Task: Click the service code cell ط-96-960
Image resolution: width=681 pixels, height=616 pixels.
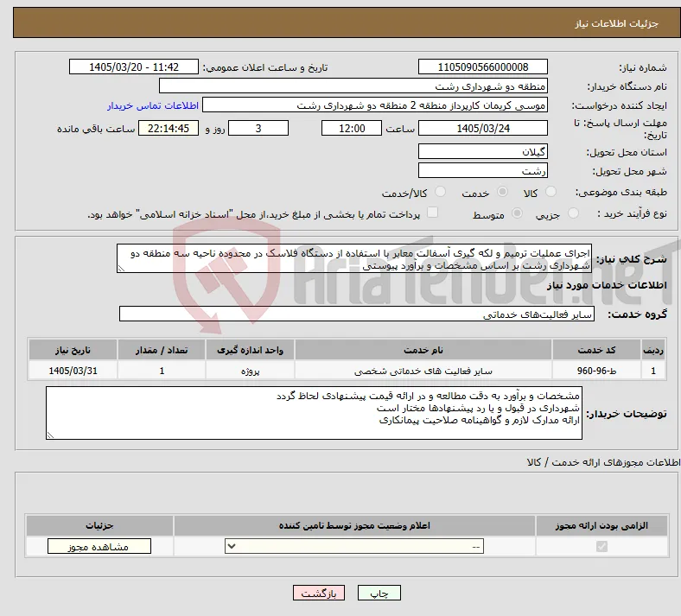Action: [597, 371]
